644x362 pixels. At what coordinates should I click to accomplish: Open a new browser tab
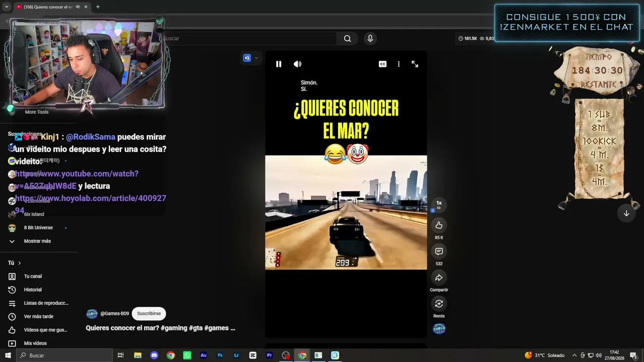tap(98, 7)
